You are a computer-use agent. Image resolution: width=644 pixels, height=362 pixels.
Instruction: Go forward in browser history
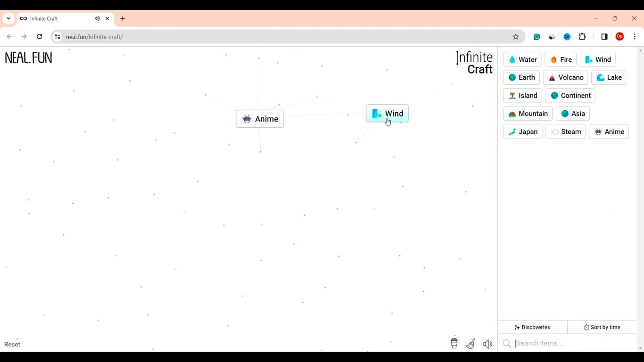[25, 36]
